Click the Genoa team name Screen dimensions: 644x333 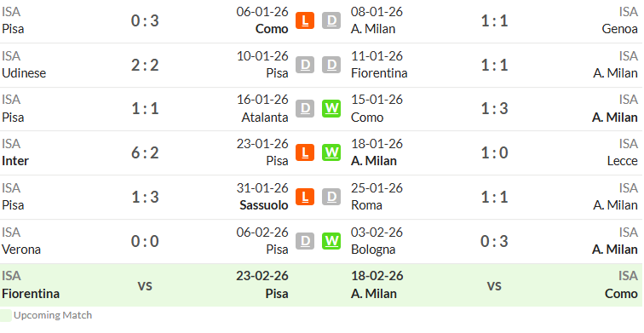click(620, 29)
